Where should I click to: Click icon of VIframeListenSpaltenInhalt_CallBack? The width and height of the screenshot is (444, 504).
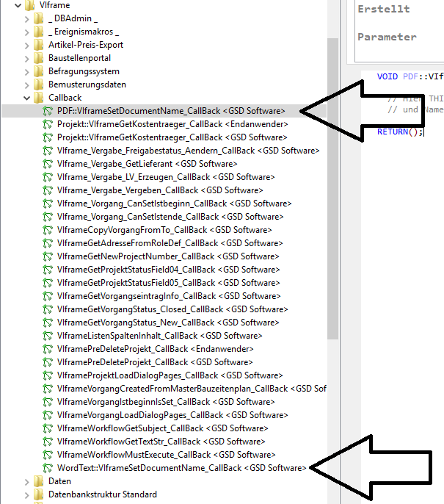click(x=48, y=336)
